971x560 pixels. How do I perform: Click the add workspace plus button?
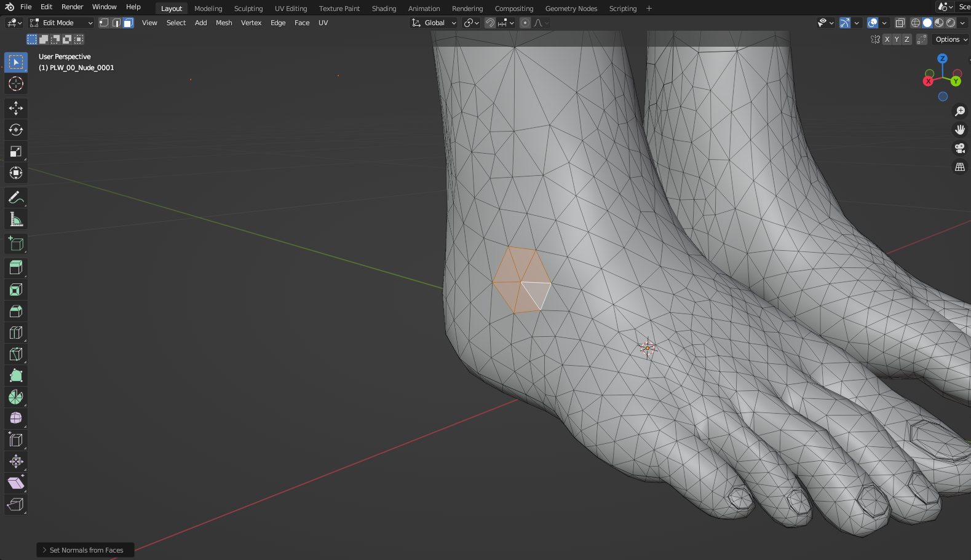pyautogui.click(x=649, y=9)
